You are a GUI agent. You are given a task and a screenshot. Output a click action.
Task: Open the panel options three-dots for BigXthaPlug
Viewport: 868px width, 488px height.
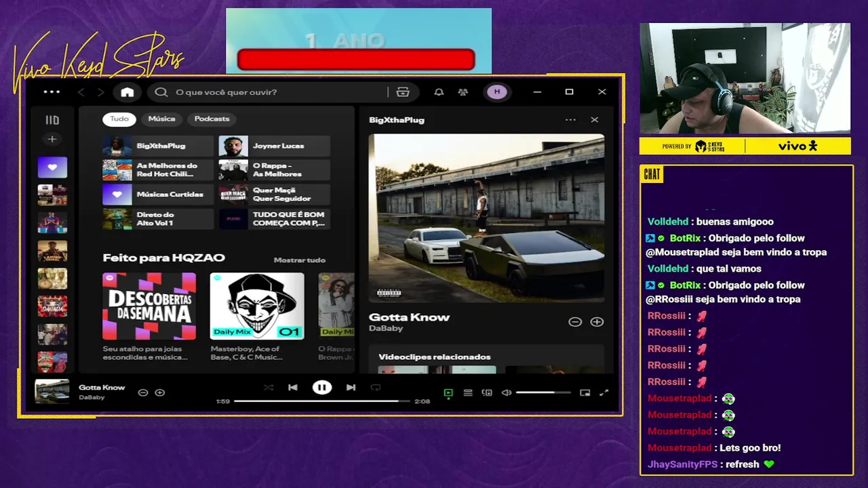point(570,120)
